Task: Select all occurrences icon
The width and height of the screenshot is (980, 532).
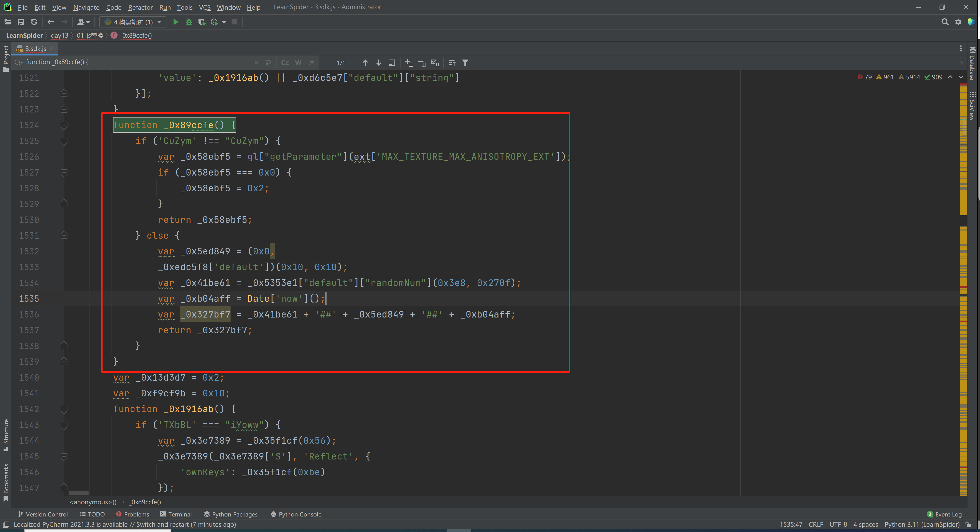Action: coord(435,62)
